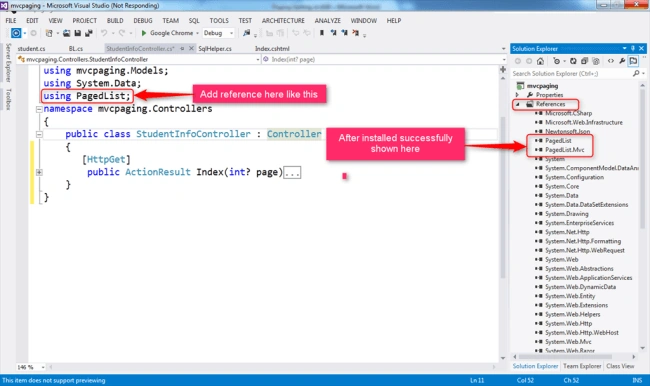Open the Google Chrome browser target dropdown
The height and width of the screenshot is (386, 650).
197,33
